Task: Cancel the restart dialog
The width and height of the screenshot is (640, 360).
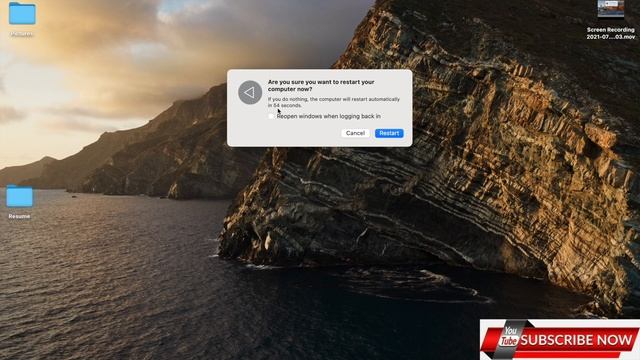Action: point(355,133)
